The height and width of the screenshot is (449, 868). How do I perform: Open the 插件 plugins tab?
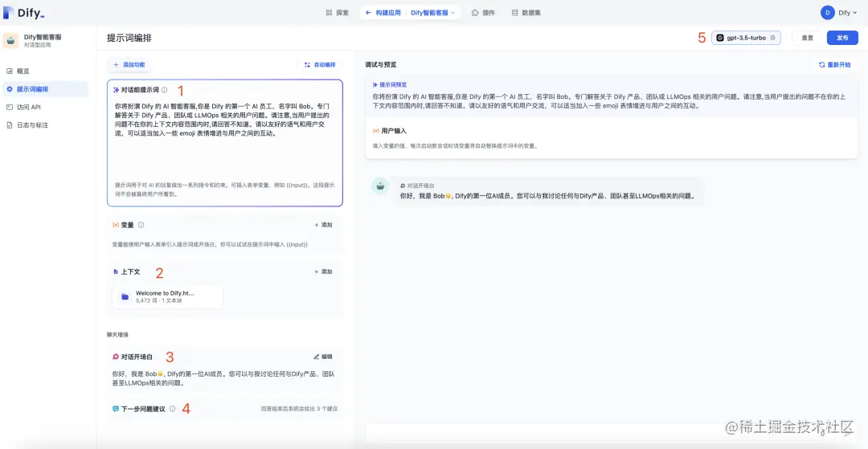point(483,13)
